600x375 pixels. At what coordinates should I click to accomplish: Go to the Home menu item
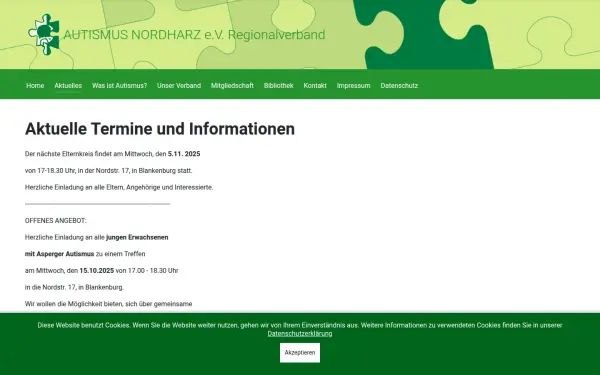pos(35,86)
